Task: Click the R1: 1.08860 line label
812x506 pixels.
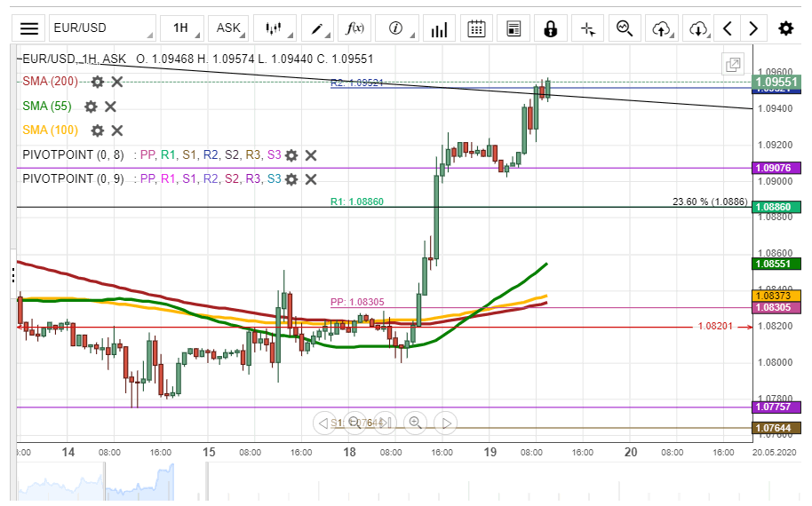Action: coord(357,202)
